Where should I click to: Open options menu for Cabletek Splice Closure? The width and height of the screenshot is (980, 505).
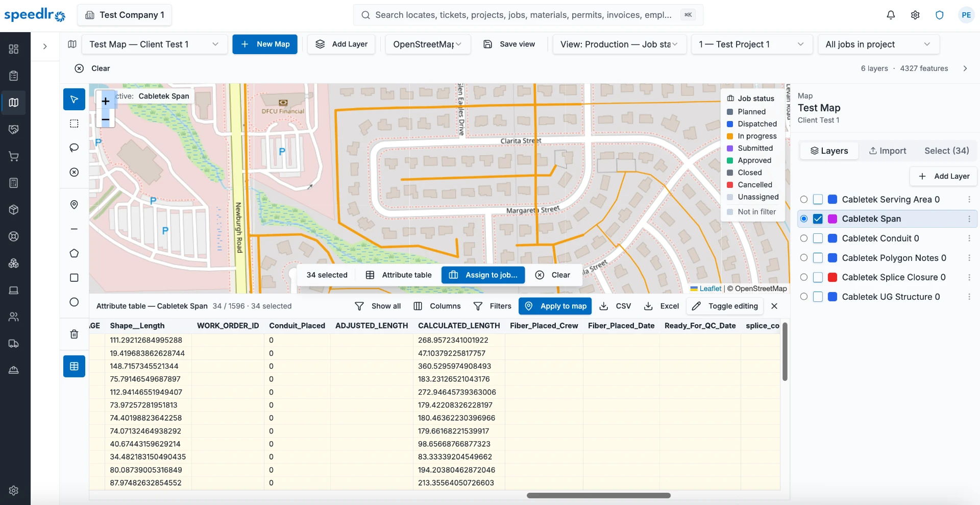coord(969,277)
